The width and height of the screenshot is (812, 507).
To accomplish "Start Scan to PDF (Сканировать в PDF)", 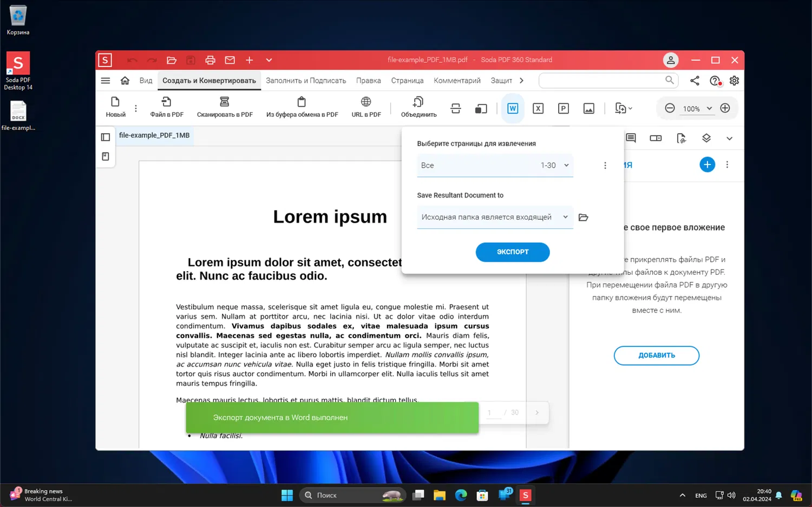I will 225,107.
